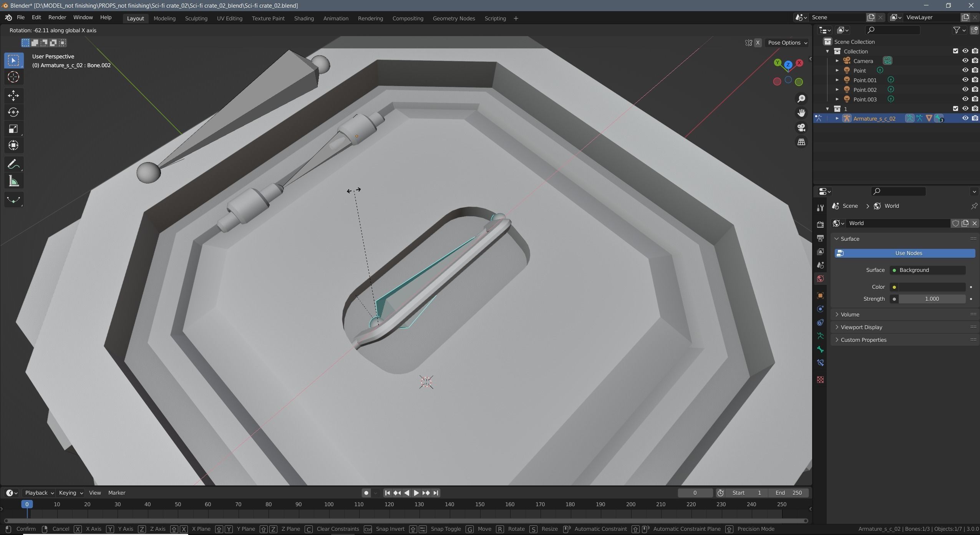Open the View Layer properties tab

(820, 252)
